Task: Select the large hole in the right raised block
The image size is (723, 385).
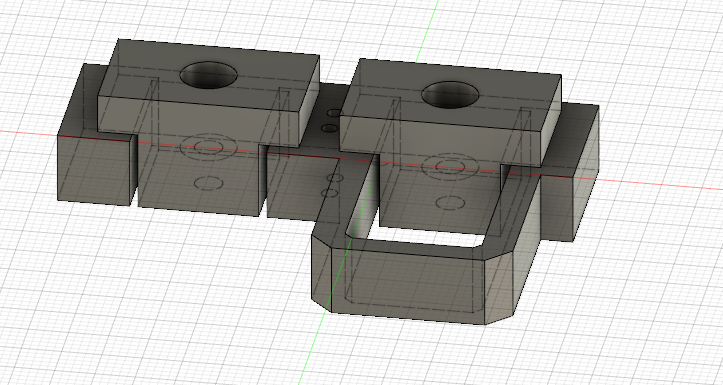Action: pyautogui.click(x=450, y=95)
